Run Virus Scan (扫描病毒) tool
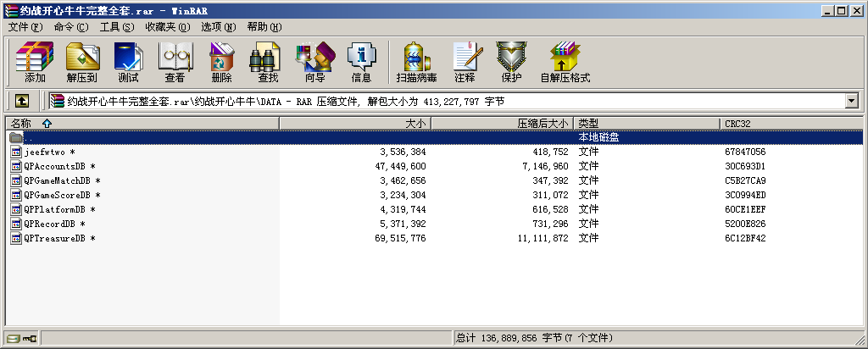This screenshot has height=349, width=868. (x=416, y=61)
